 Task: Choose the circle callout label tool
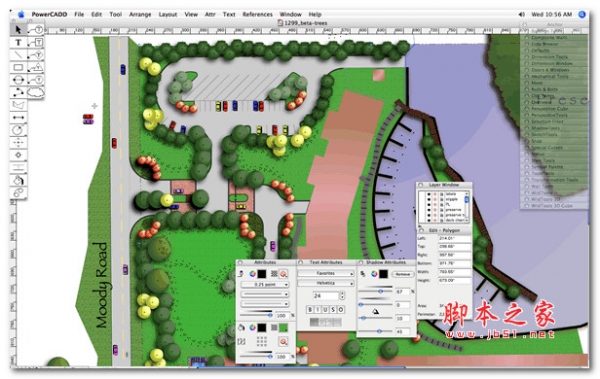click(36, 29)
